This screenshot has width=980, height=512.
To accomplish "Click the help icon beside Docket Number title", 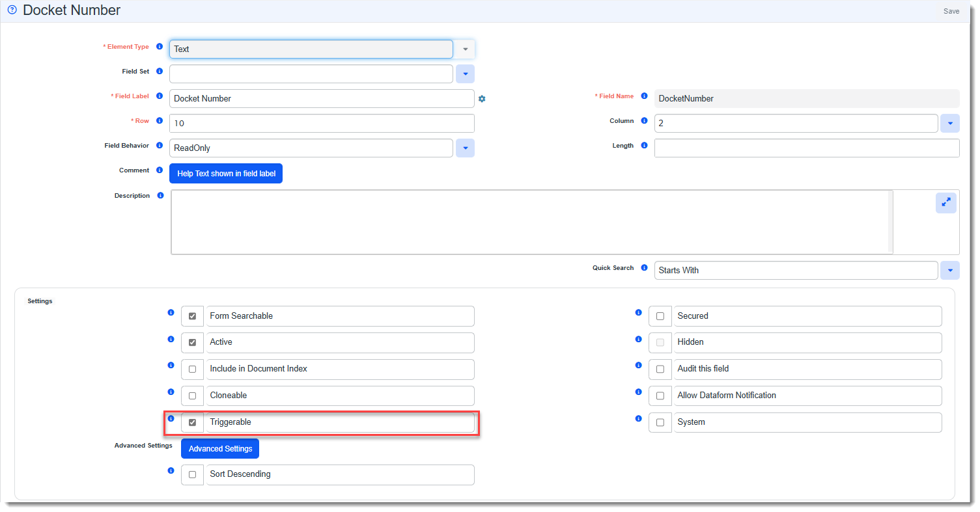I will pyautogui.click(x=11, y=10).
